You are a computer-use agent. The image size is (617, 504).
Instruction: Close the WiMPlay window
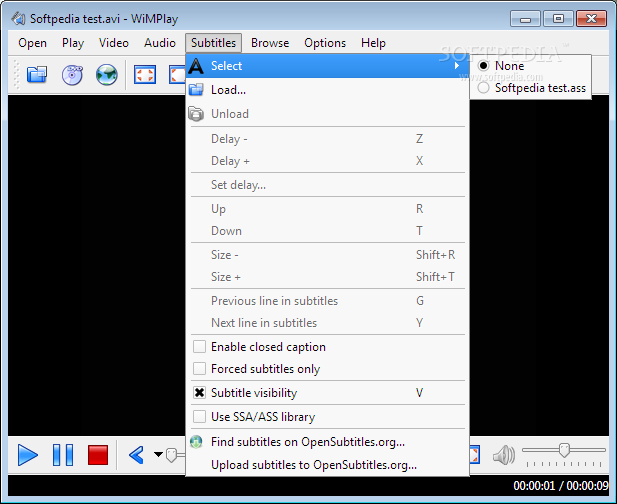coord(591,18)
